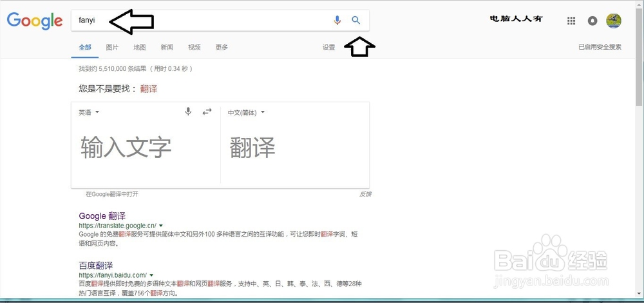Viewport: 644px width, 303px height.
Task: Select the 全部 search tab
Action: coord(85,47)
